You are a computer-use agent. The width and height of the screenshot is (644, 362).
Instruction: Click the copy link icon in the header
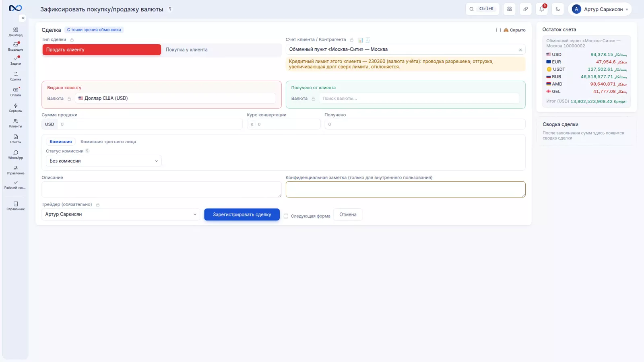pos(526,9)
